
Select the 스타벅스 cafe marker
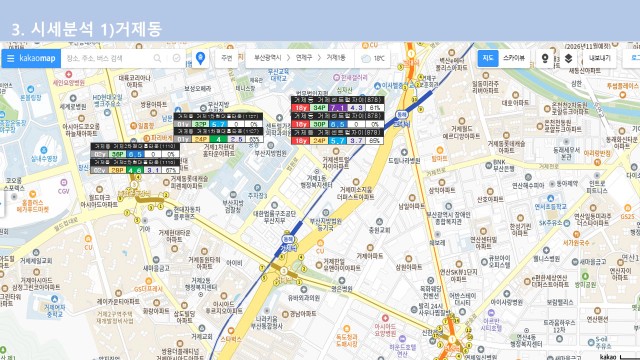tap(231, 331)
